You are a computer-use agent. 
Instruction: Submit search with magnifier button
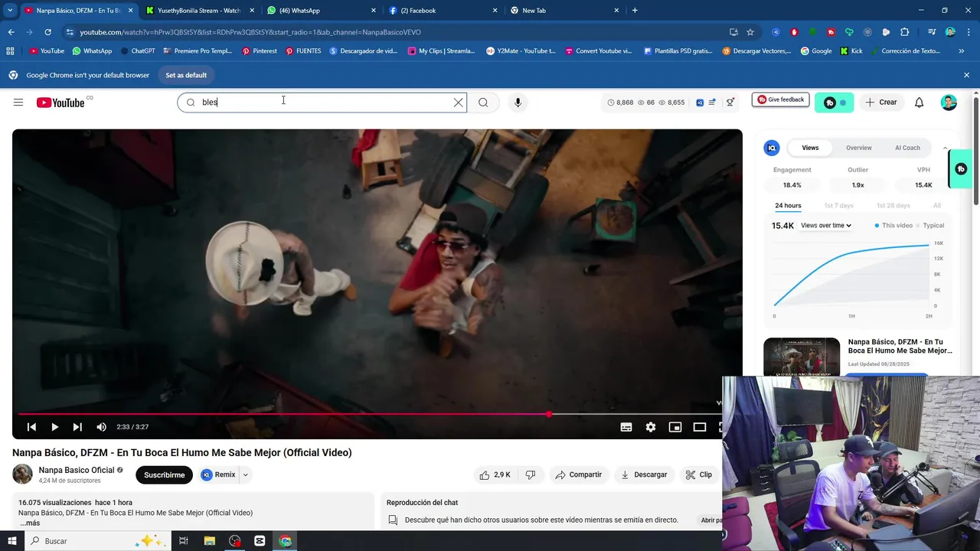pos(483,103)
